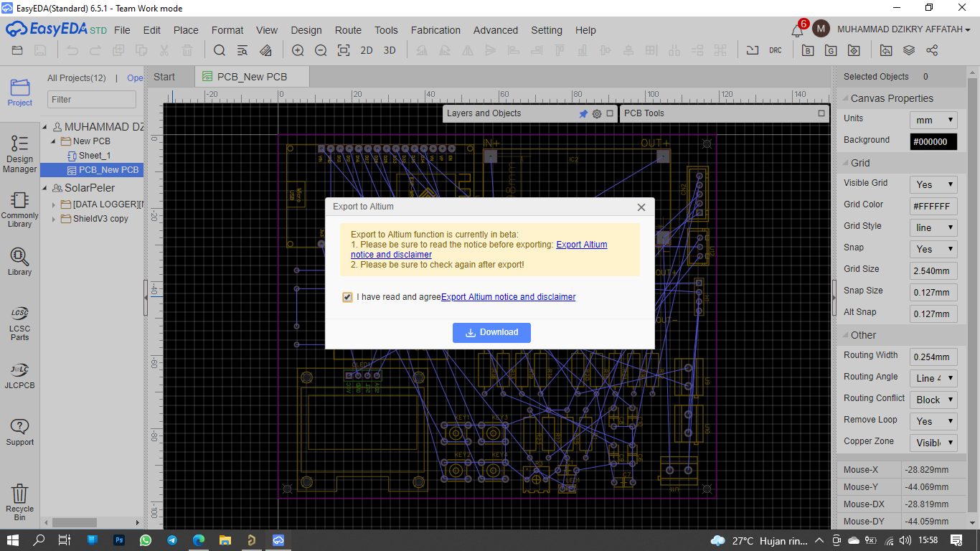
Task: Open layer manager stack icon
Action: (909, 50)
